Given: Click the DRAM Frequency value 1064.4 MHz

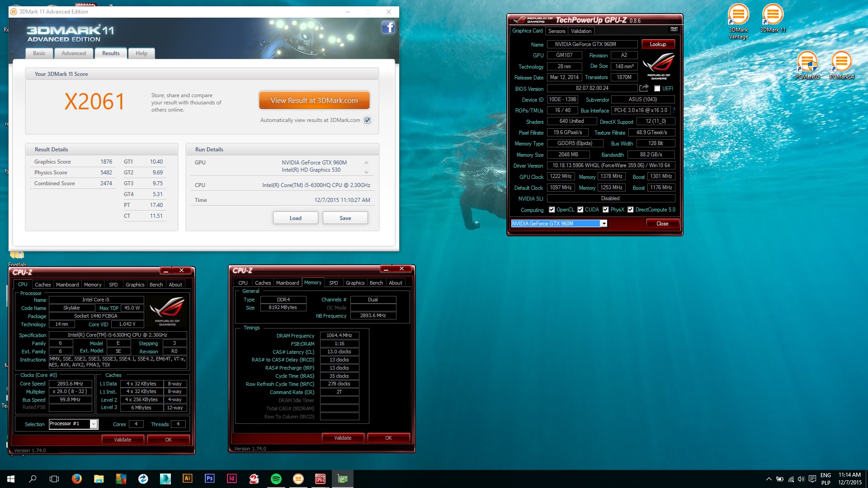Looking at the screenshot, I should [x=339, y=335].
